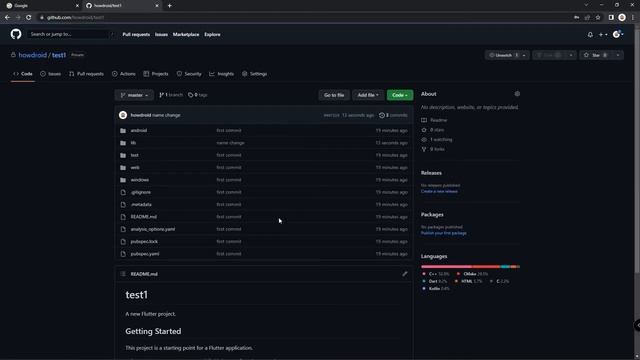Viewport: 640px width, 360px height.
Task: Click the browser back arrow
Action: click(7, 18)
